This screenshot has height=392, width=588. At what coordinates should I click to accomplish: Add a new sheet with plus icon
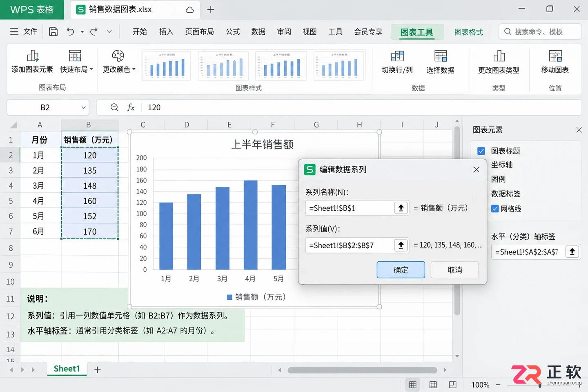[97, 370]
